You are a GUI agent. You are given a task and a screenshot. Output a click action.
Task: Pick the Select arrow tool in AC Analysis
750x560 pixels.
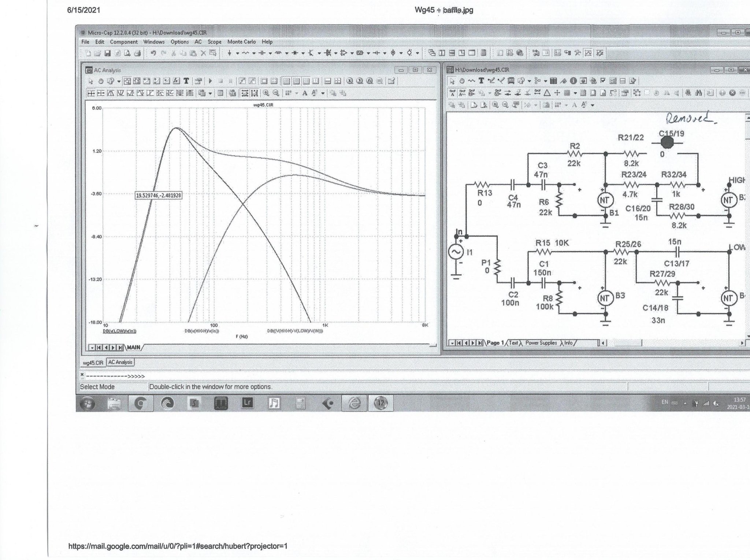(x=91, y=81)
